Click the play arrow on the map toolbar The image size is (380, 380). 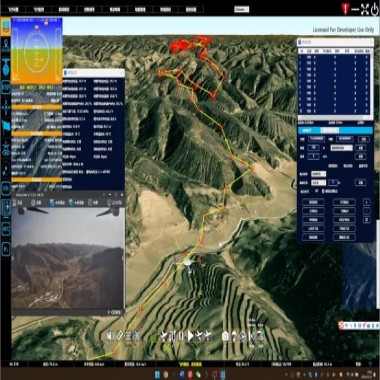pyautogui.click(x=190, y=336)
